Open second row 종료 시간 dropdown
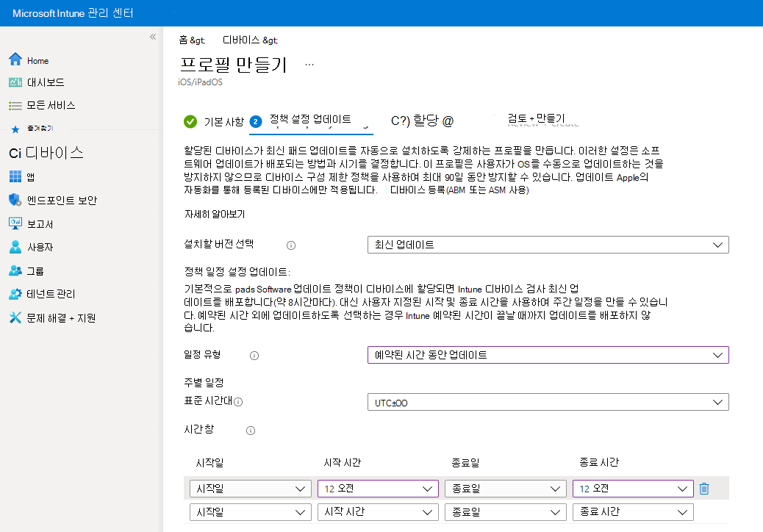This screenshot has height=532, width=763. [x=633, y=512]
